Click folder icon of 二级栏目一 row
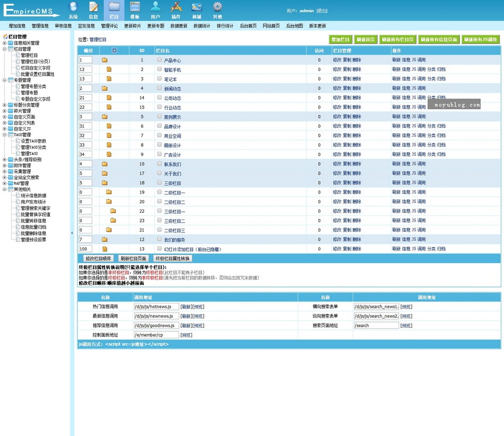The height and width of the screenshot is (436, 504). click(109, 192)
